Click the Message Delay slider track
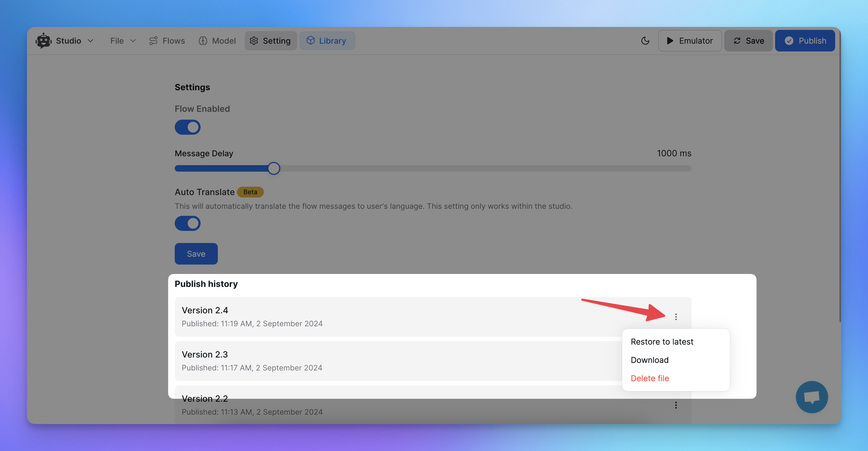This screenshot has height=451, width=868. point(433,169)
